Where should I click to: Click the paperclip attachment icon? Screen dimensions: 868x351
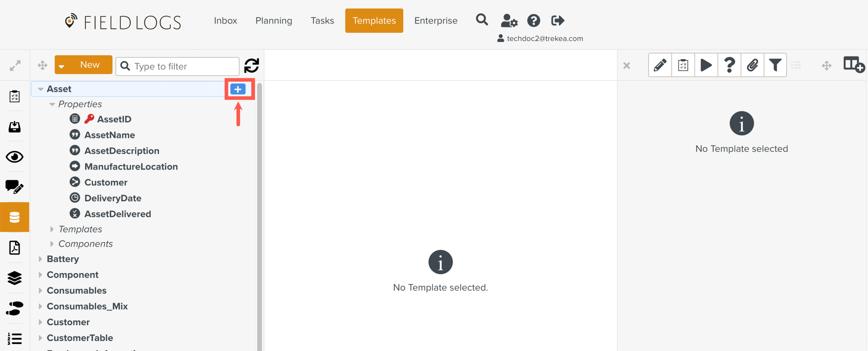(752, 65)
